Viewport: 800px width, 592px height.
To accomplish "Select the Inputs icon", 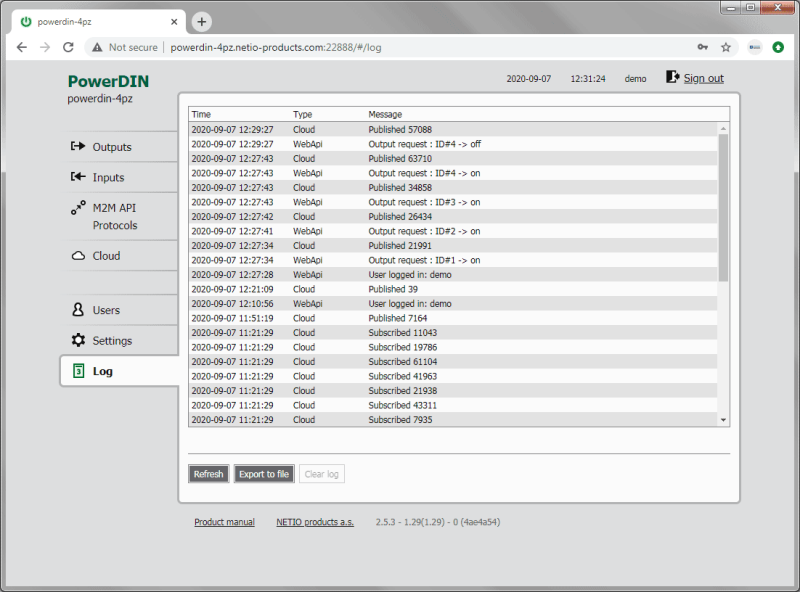I will pyautogui.click(x=110, y=177).
